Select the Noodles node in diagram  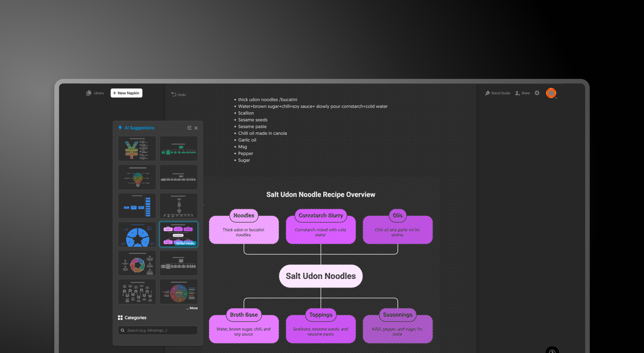pos(244,227)
